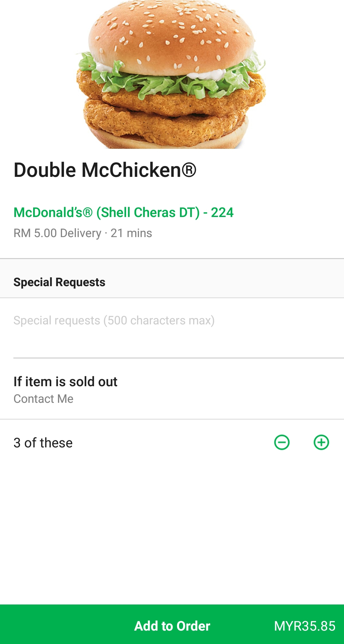344x644 pixels.
Task: Tap the MYR35.85 total price
Action: [x=305, y=626]
